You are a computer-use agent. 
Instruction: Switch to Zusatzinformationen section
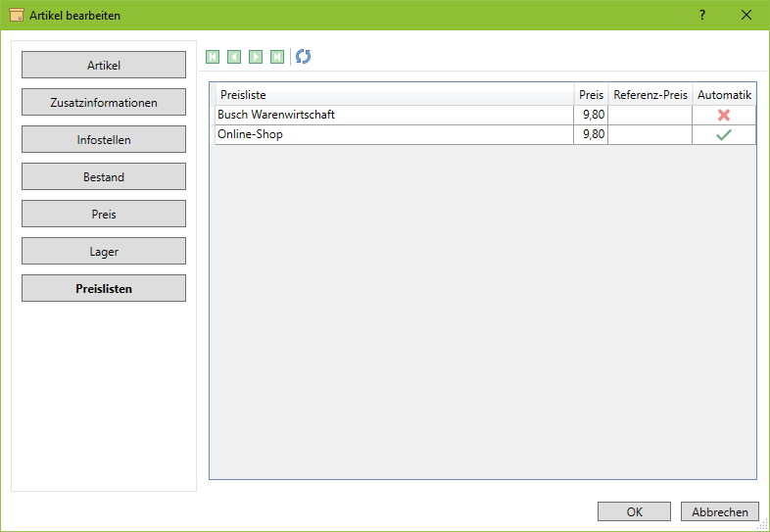[104, 103]
